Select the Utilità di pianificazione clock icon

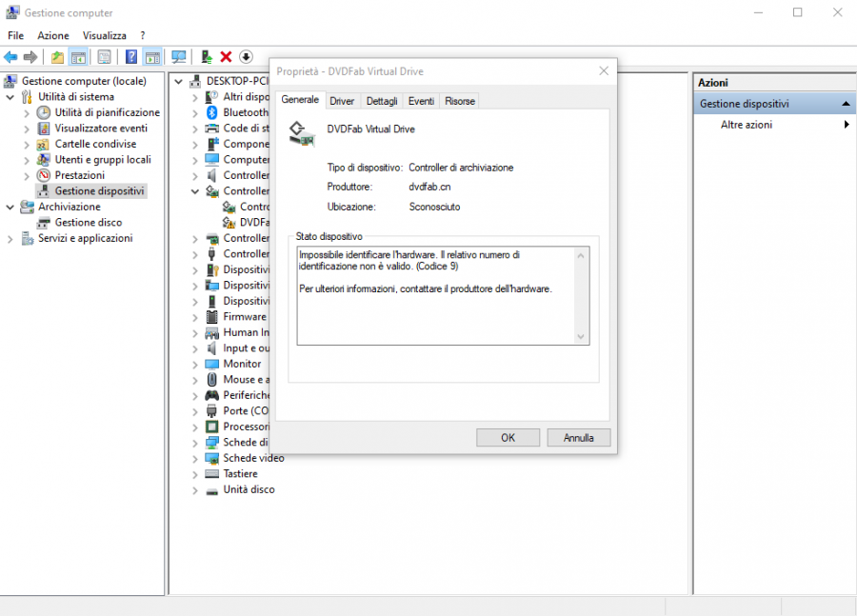(x=44, y=112)
